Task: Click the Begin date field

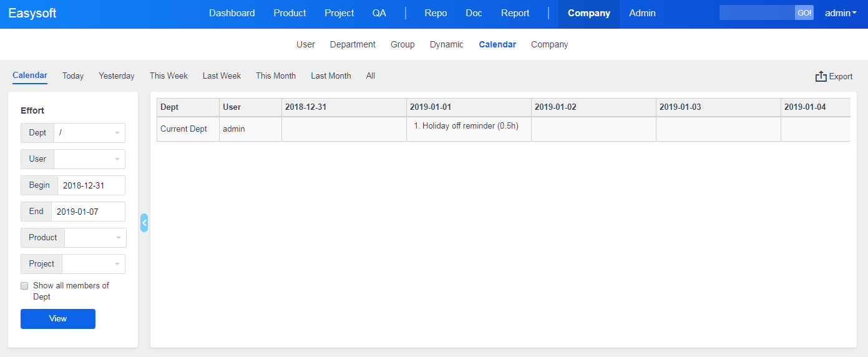Action: (x=91, y=185)
